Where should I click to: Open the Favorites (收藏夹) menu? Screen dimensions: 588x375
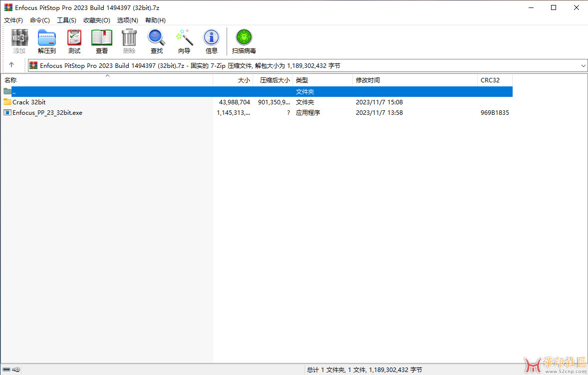[x=97, y=20]
